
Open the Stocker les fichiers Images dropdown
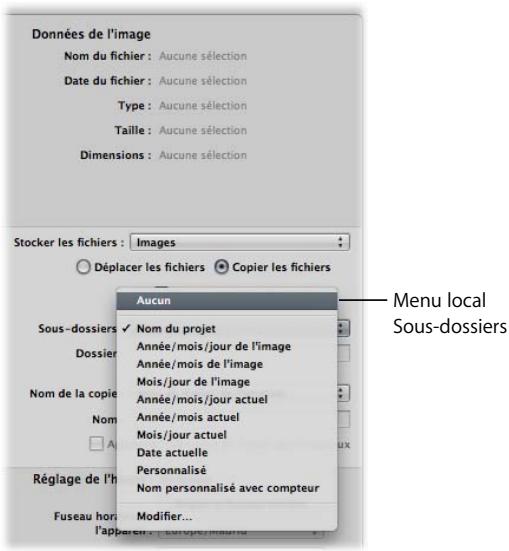pyautogui.click(x=240, y=242)
